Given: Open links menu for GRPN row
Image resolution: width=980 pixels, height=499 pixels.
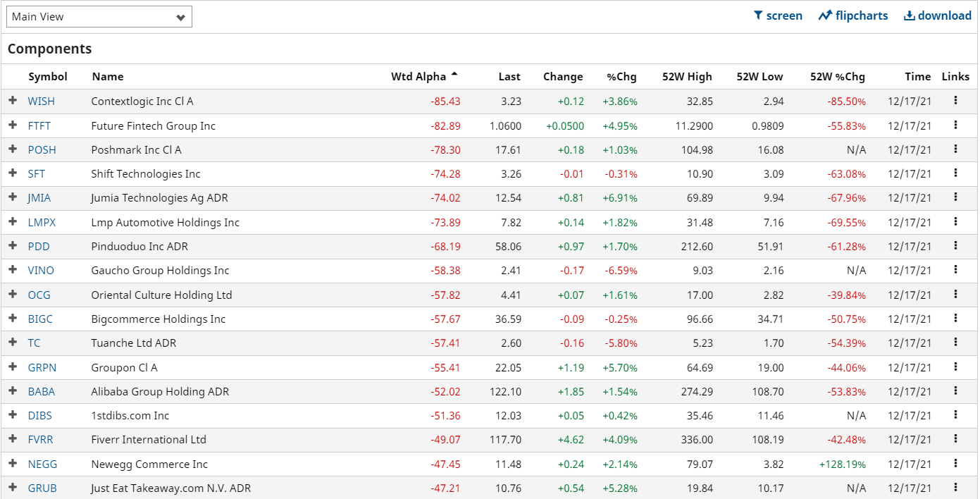Looking at the screenshot, I should click(955, 367).
